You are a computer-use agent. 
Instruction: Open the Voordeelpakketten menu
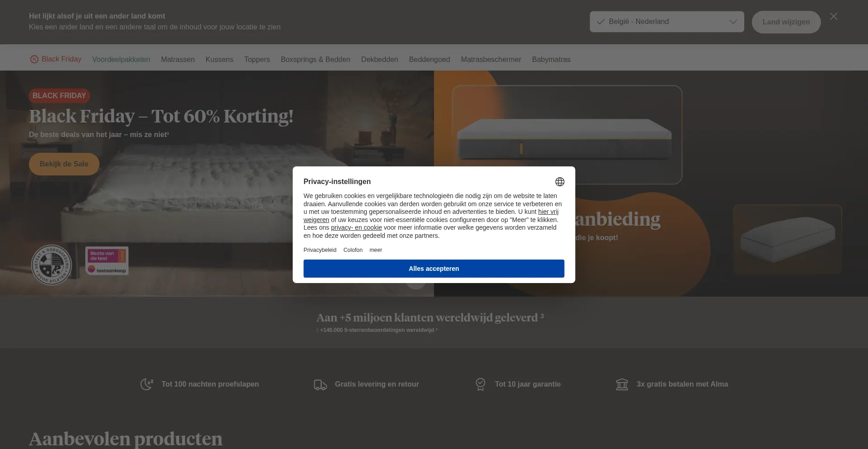[121, 60]
